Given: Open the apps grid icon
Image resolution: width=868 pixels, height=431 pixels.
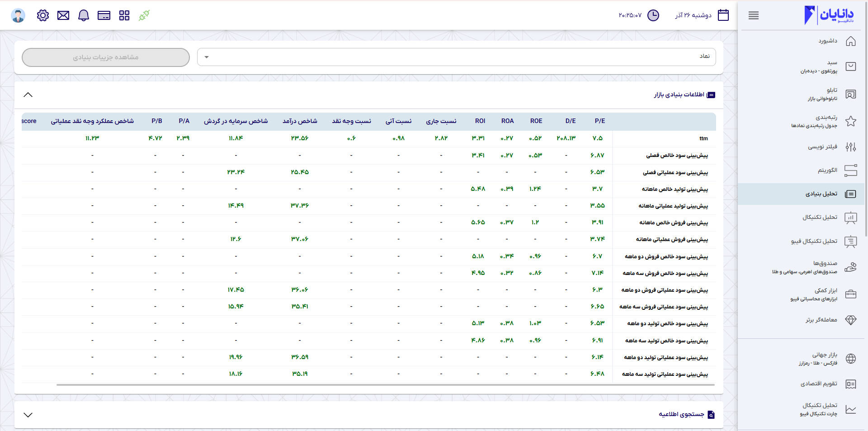Looking at the screenshot, I should click(x=124, y=15).
